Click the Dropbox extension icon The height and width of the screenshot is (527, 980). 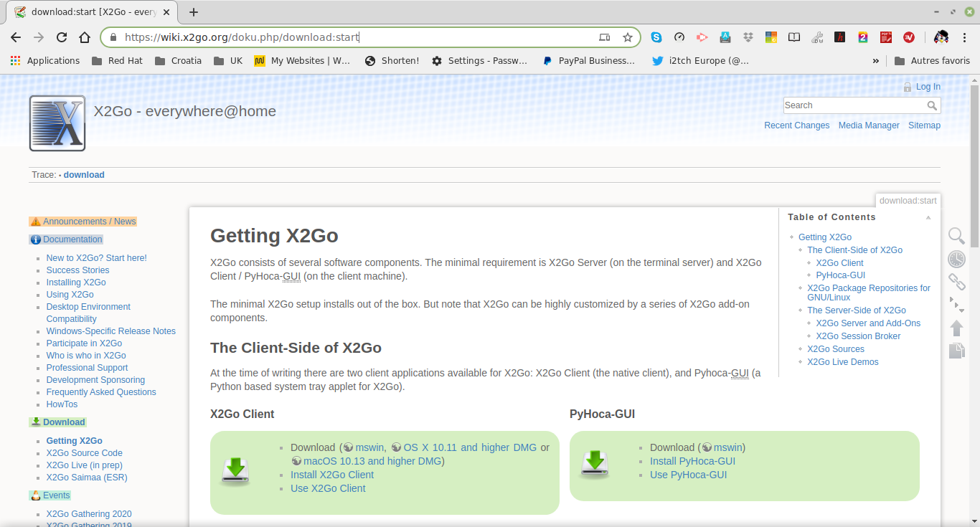pyautogui.click(x=748, y=37)
